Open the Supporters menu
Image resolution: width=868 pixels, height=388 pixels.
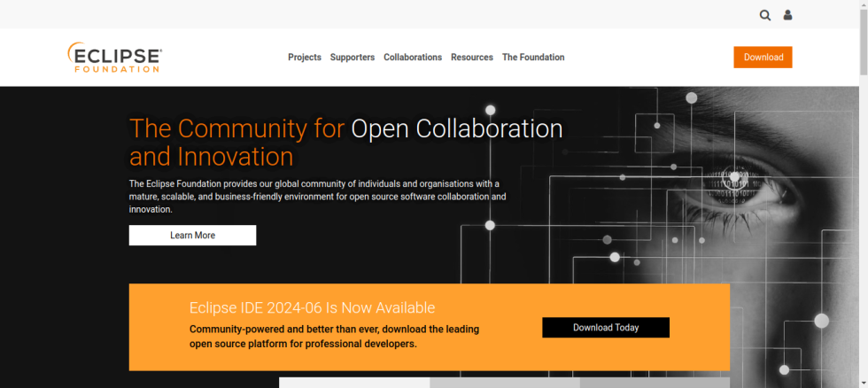(353, 58)
